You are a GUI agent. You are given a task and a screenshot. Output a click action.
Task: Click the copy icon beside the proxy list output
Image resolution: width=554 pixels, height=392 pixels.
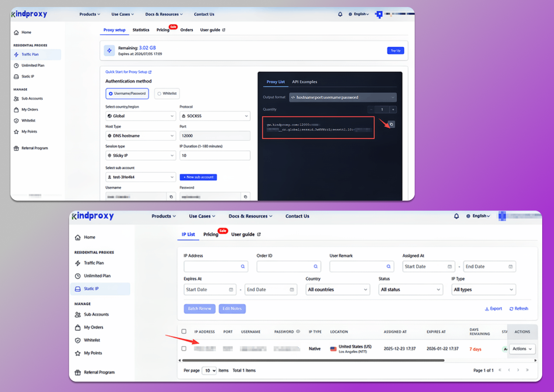point(391,125)
